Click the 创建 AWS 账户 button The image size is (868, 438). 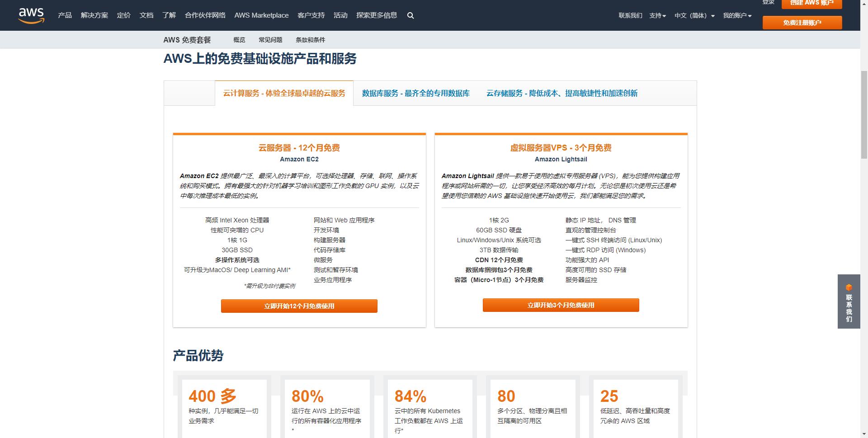(811, 4)
